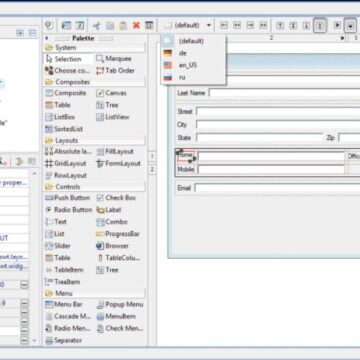Open the locale (default) dropdown arrow
The width and height of the screenshot is (360, 360).
(209, 25)
